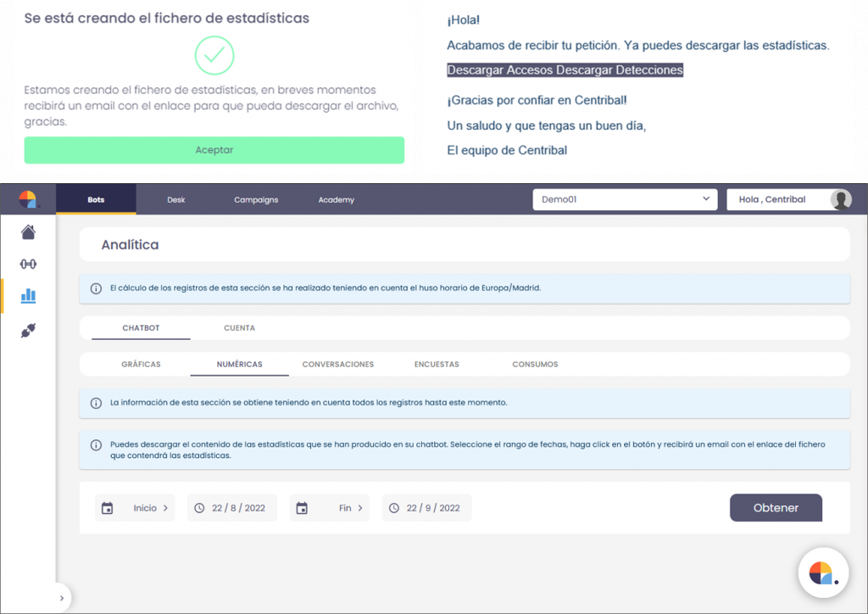
Task: Click the calendar icon beside Fin
Action: pyautogui.click(x=302, y=508)
